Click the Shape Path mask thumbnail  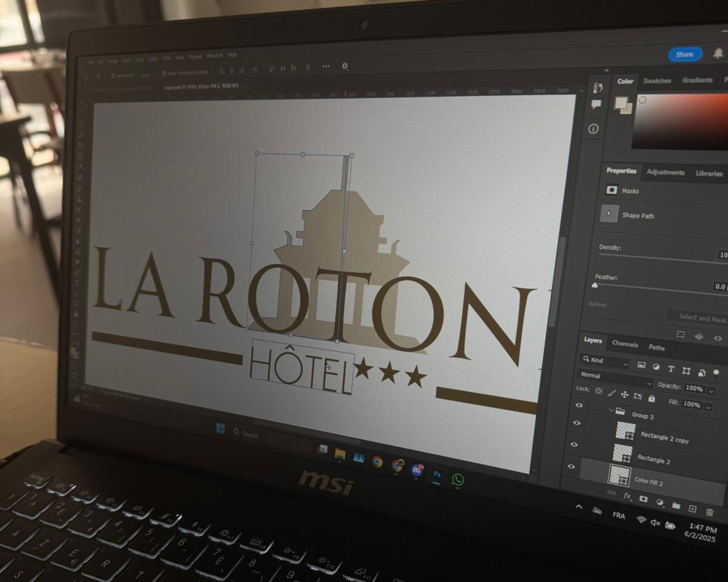[x=608, y=213]
